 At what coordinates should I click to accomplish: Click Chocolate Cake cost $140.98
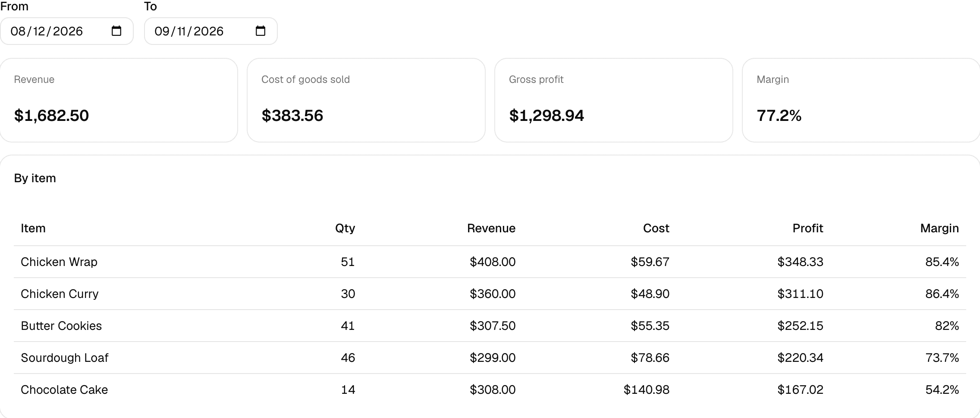pyautogui.click(x=647, y=390)
